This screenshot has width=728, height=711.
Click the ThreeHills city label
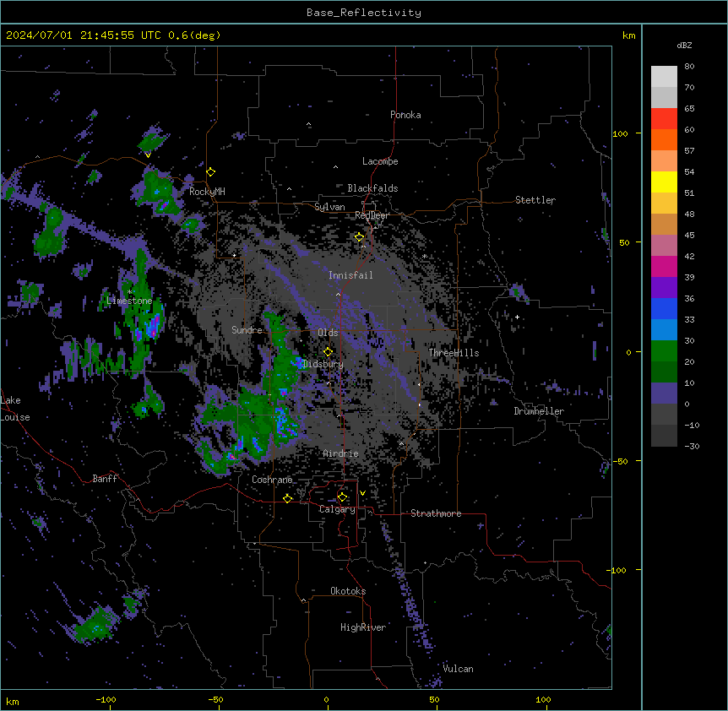point(454,353)
